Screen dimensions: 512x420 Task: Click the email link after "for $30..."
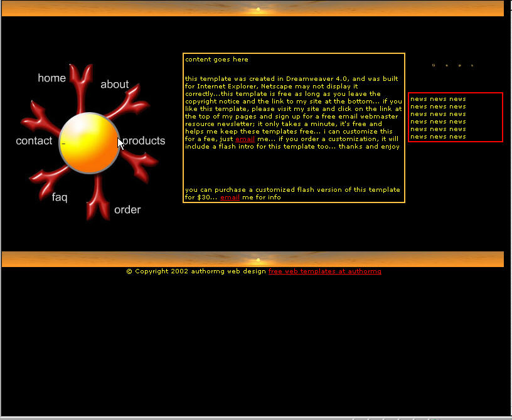coord(230,197)
